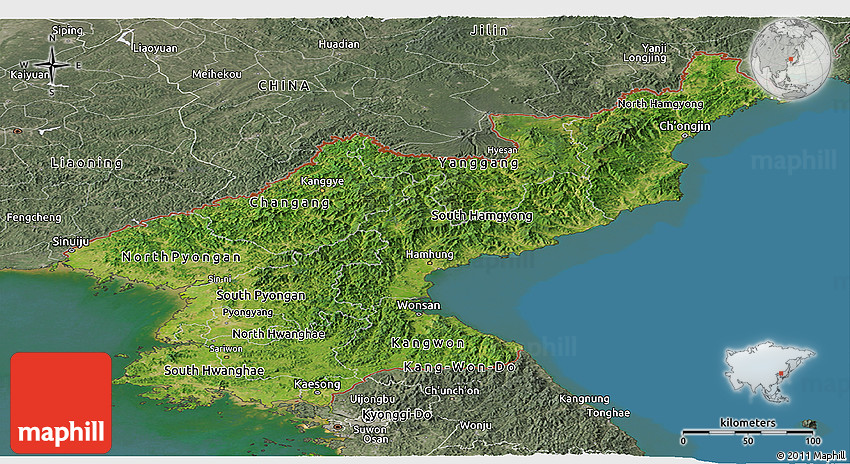The height and width of the screenshot is (464, 850).
Task: Click the Liaoning region label
Action: pos(87,162)
